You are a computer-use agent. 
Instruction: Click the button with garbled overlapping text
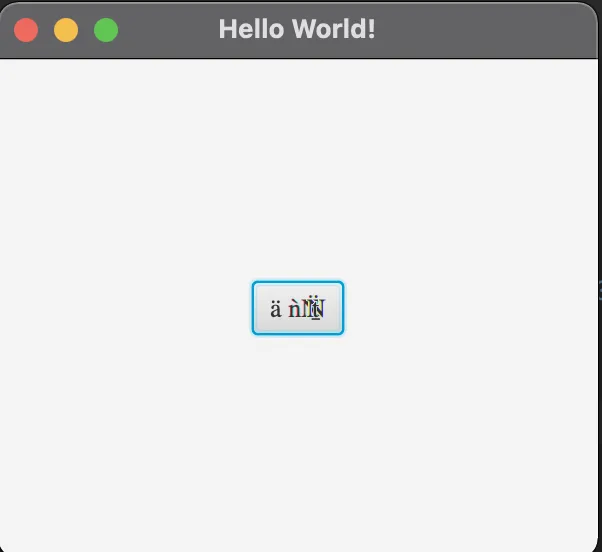(x=298, y=308)
